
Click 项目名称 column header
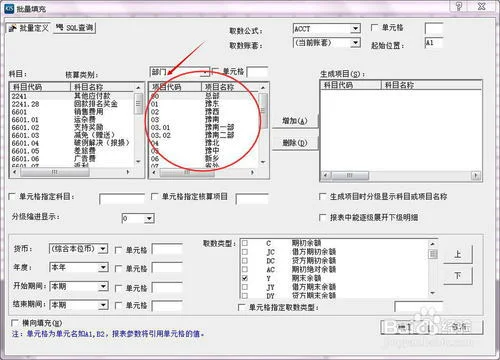(x=230, y=87)
